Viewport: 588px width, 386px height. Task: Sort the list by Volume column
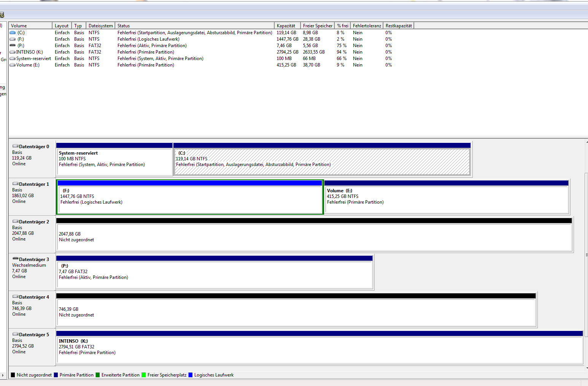coord(30,26)
